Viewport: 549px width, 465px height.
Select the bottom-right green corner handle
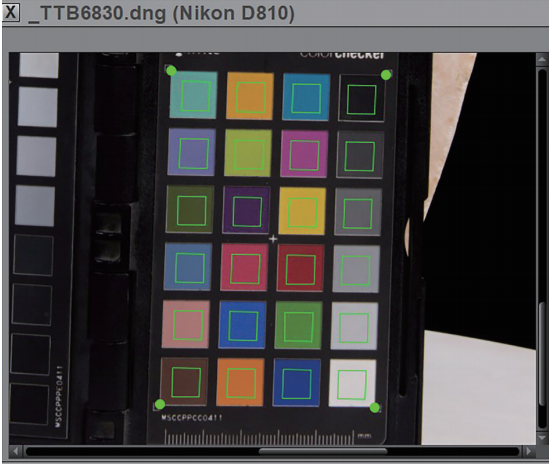click(375, 408)
